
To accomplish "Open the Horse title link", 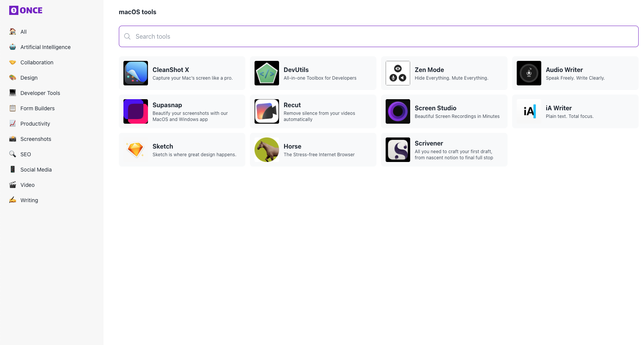I will (x=292, y=146).
